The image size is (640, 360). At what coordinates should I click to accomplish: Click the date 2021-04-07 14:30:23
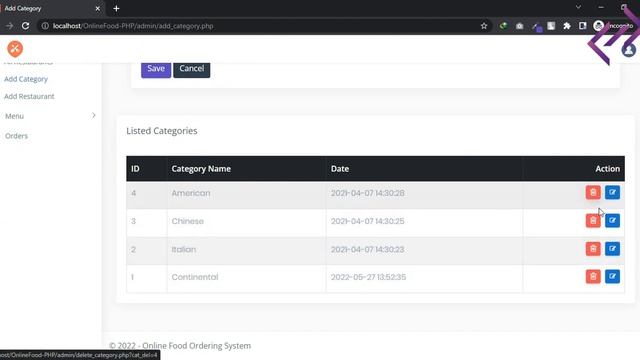[367, 249]
